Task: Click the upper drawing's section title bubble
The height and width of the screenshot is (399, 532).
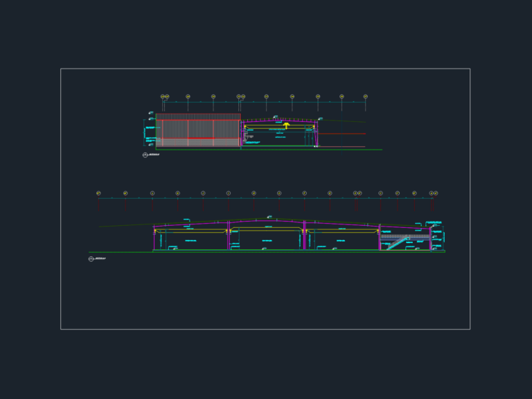Action: [x=145, y=155]
